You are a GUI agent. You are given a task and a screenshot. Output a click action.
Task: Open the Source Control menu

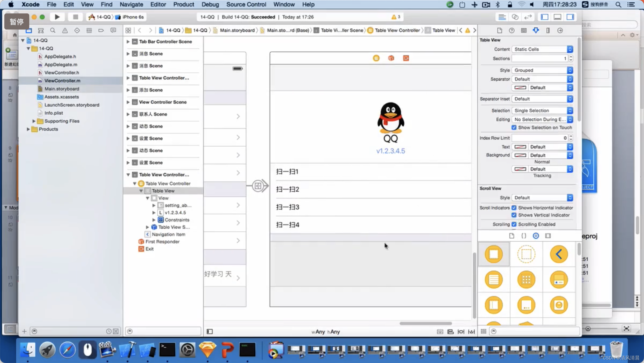pyautogui.click(x=246, y=4)
